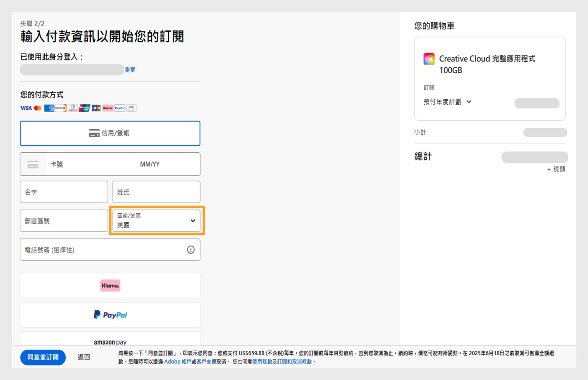Click the 同意並訂閱 button
This screenshot has width=588, height=380.
point(43,357)
